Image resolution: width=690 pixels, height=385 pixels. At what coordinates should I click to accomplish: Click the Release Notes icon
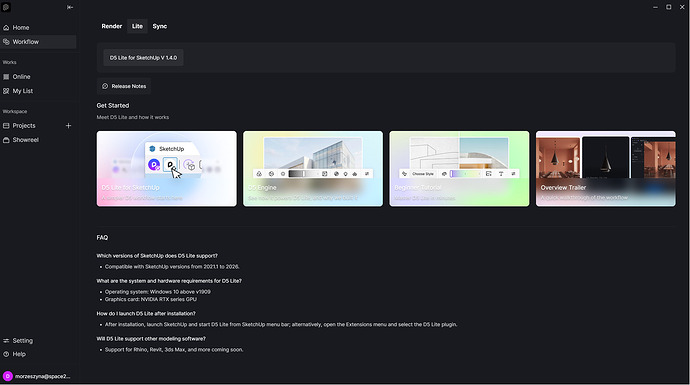pyautogui.click(x=105, y=86)
